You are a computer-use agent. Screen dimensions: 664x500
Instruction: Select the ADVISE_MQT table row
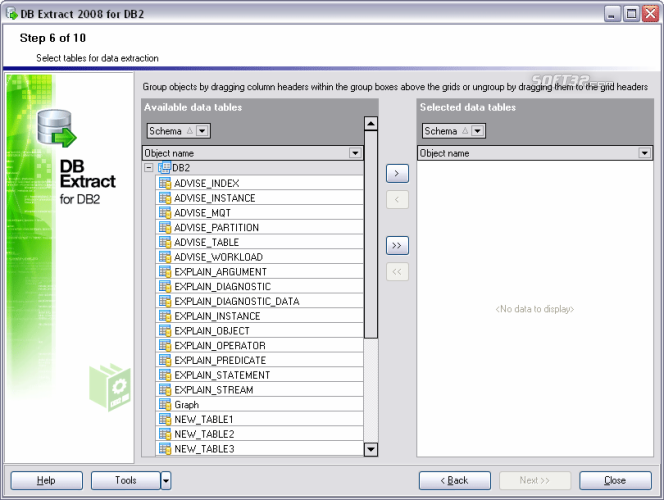(260, 213)
